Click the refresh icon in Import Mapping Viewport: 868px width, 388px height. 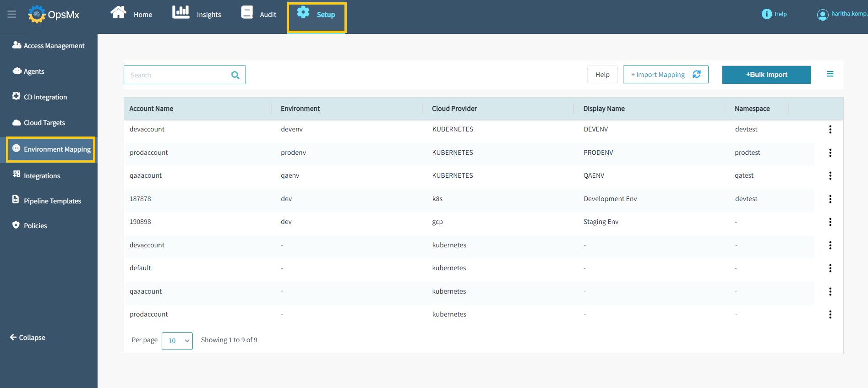pyautogui.click(x=697, y=74)
